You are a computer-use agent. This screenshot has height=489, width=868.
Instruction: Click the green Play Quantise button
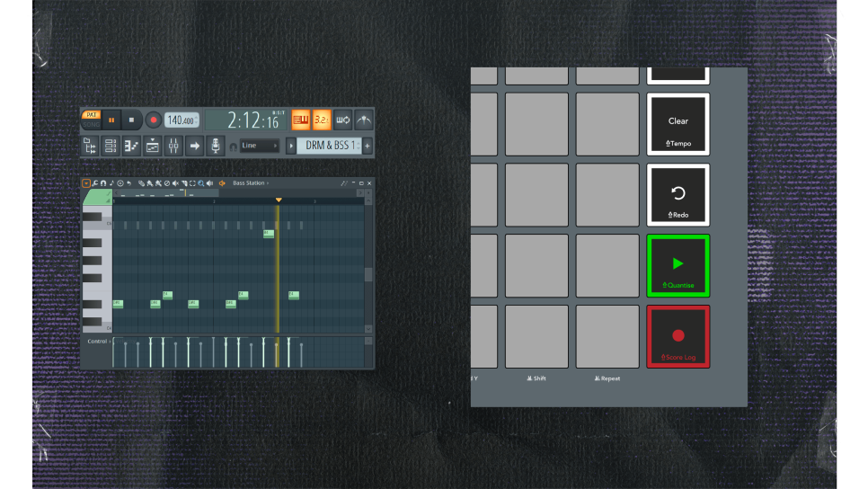click(x=678, y=266)
